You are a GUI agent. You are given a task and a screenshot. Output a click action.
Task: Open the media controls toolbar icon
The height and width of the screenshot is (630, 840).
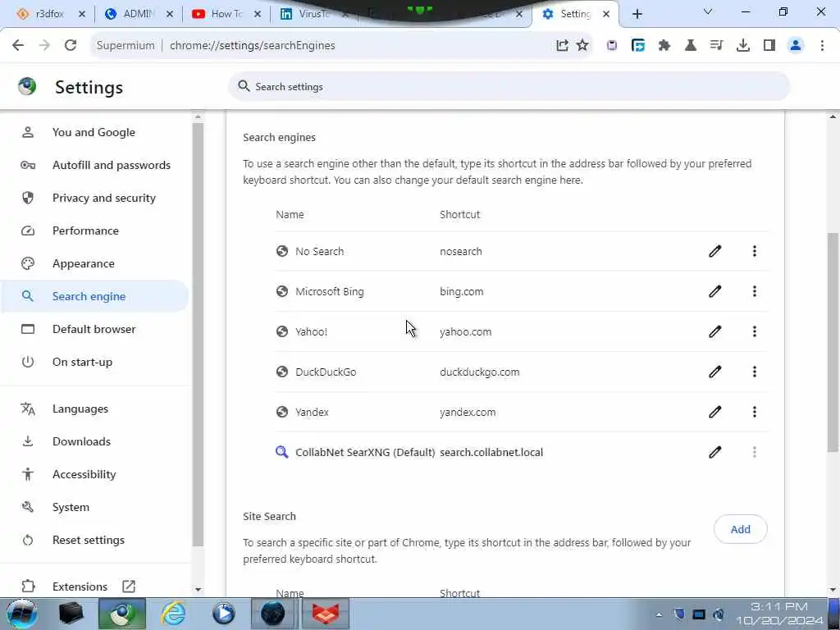coord(716,46)
